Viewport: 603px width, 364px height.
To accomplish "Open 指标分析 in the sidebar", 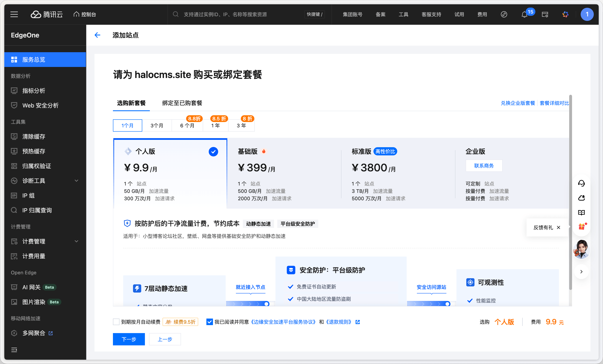I will point(34,91).
